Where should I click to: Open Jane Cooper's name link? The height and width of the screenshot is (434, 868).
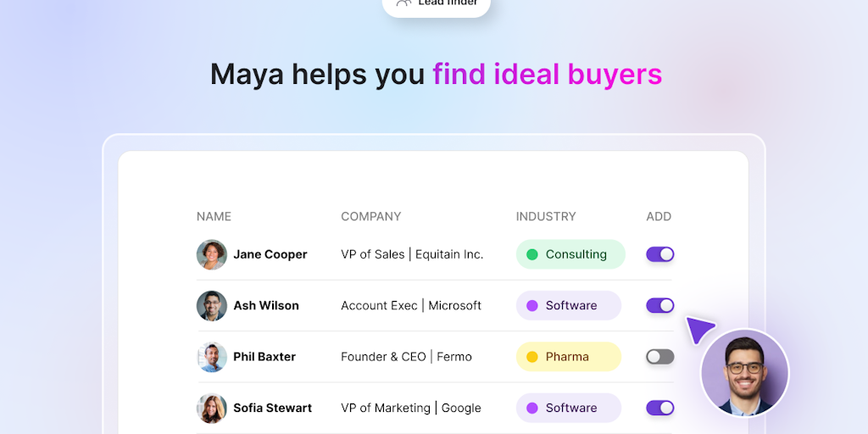tap(270, 254)
